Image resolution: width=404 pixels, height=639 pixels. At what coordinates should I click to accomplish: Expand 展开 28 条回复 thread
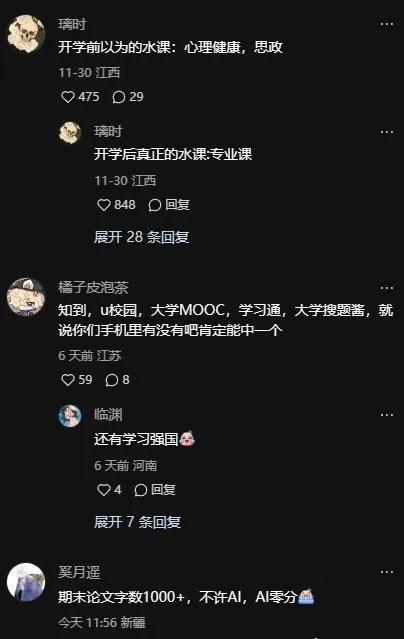[141, 237]
